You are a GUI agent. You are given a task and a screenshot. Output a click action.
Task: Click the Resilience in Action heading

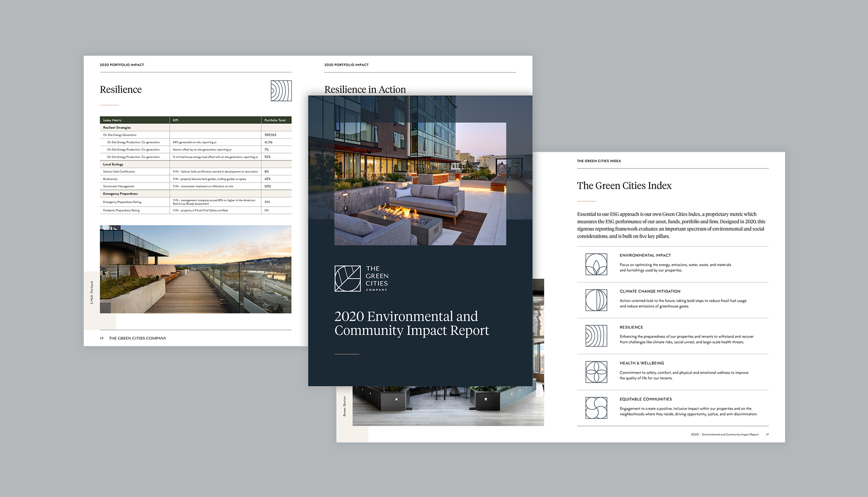365,90
